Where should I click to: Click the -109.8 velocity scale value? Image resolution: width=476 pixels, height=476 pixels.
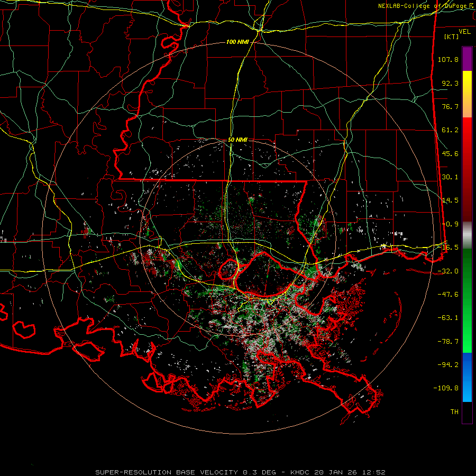[x=446, y=388]
